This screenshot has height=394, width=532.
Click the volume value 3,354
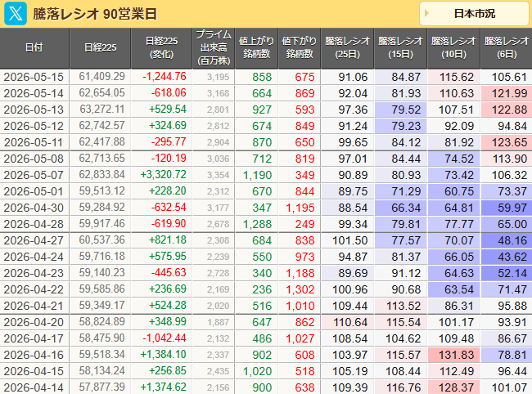click(219, 175)
